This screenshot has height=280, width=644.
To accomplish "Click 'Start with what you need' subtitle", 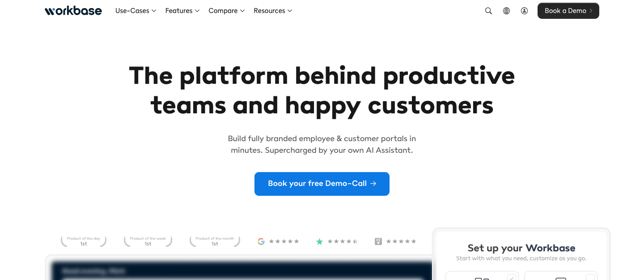I will 521,258.
